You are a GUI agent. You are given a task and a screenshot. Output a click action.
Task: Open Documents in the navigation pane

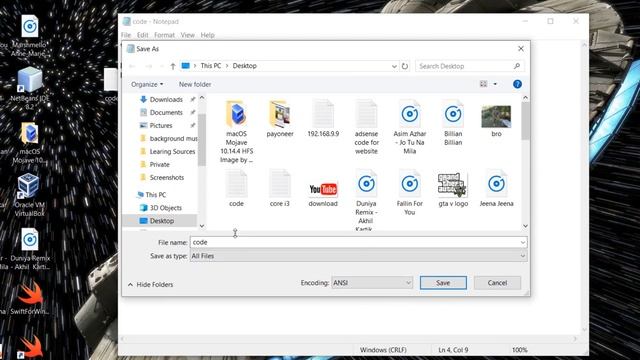tap(166, 113)
